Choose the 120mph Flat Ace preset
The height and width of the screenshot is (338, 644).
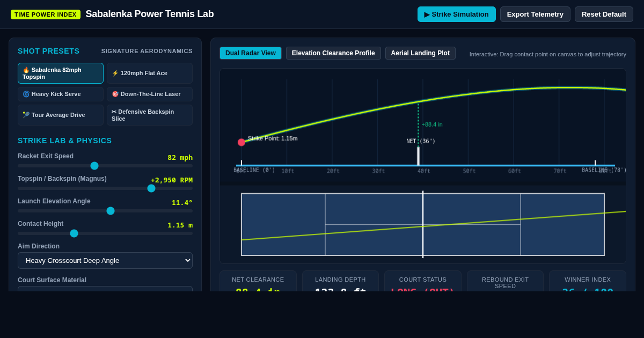point(150,73)
